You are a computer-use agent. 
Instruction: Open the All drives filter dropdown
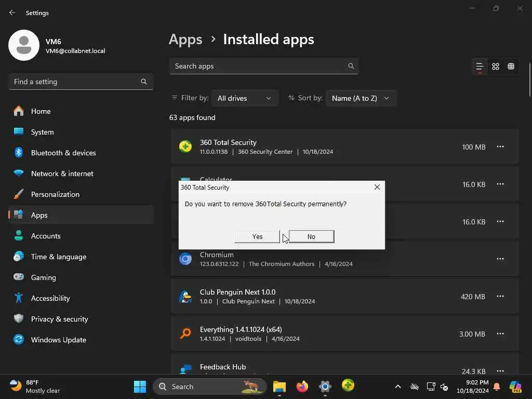[x=245, y=98]
